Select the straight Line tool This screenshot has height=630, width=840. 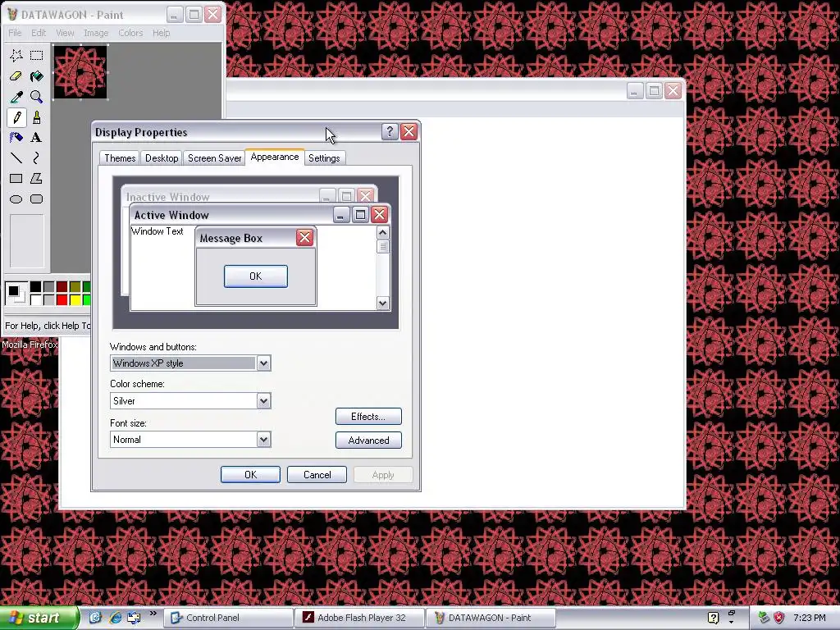16,158
